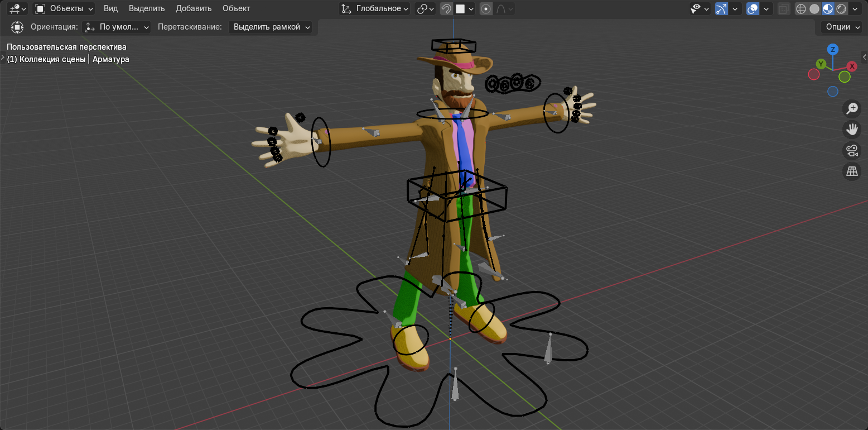Click the pan hand icon in viewport controls
The image size is (868, 430).
point(852,130)
